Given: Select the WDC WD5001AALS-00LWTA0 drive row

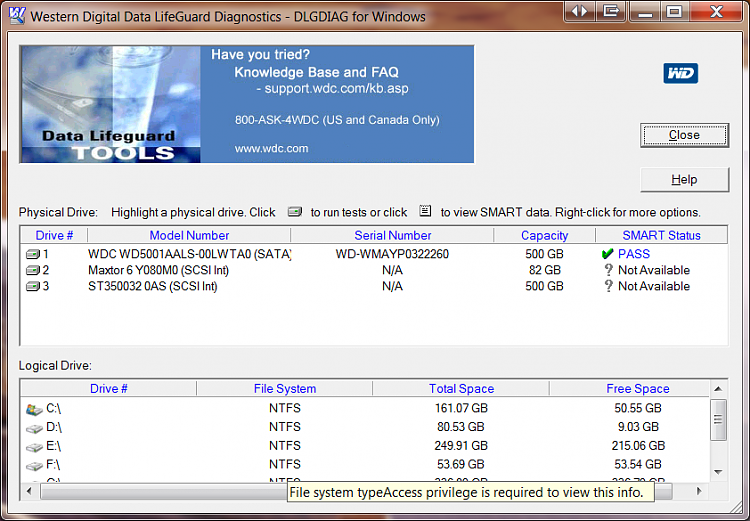Looking at the screenshot, I should tap(374, 254).
